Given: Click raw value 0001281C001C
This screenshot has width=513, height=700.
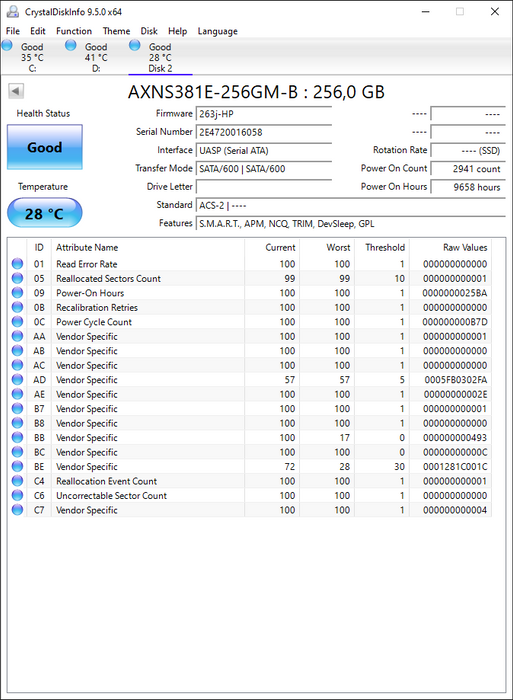Looking at the screenshot, I should [455, 467].
